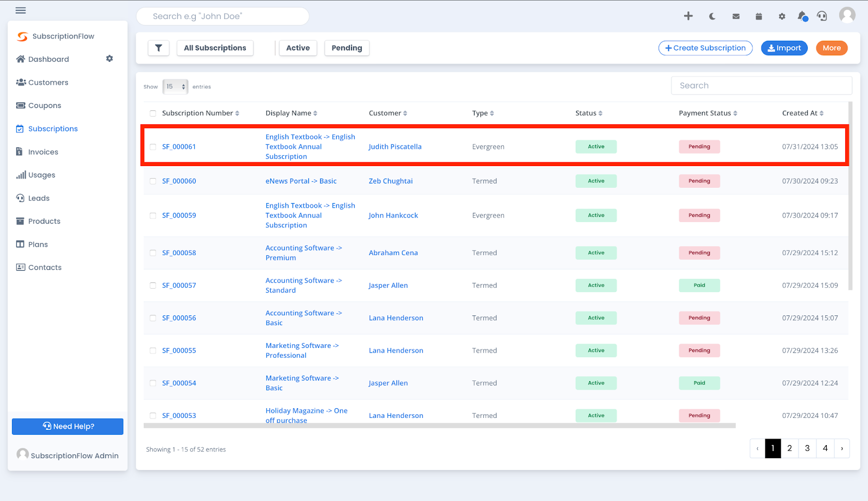
Task: Open the user avatar profile menu
Action: pyautogui.click(x=847, y=15)
